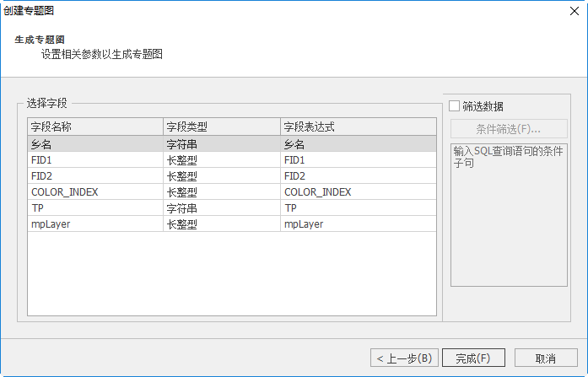Click the 字段表达式 cell for mpLayer

pos(358,224)
